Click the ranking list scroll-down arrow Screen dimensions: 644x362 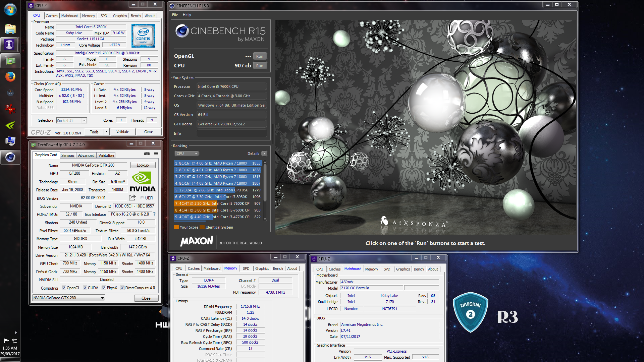click(x=265, y=219)
